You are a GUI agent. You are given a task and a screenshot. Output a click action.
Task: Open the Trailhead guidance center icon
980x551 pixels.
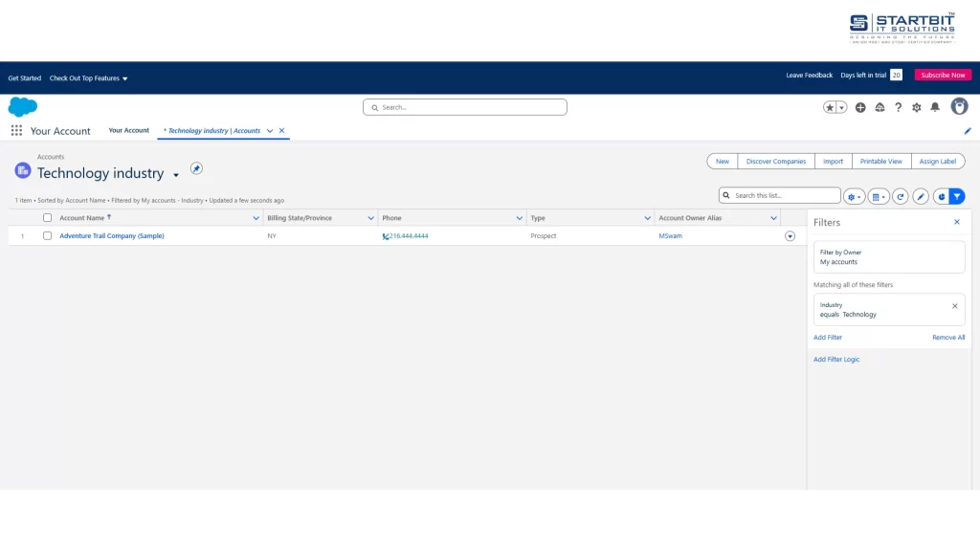(880, 107)
